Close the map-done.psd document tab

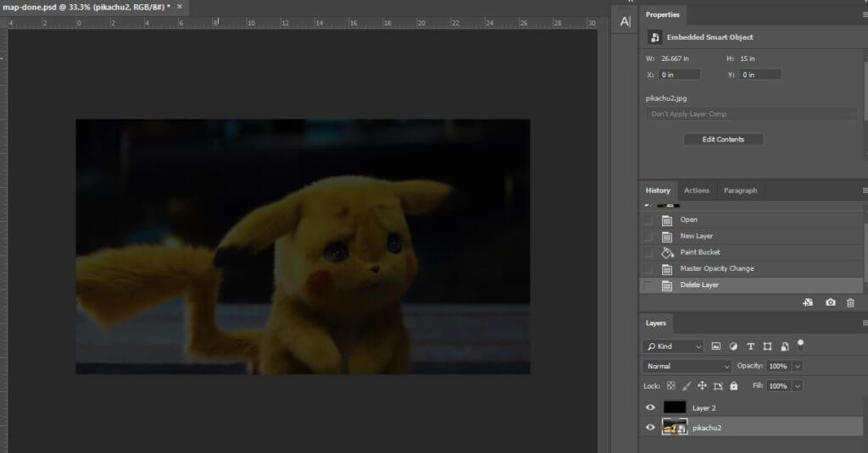[x=180, y=7]
